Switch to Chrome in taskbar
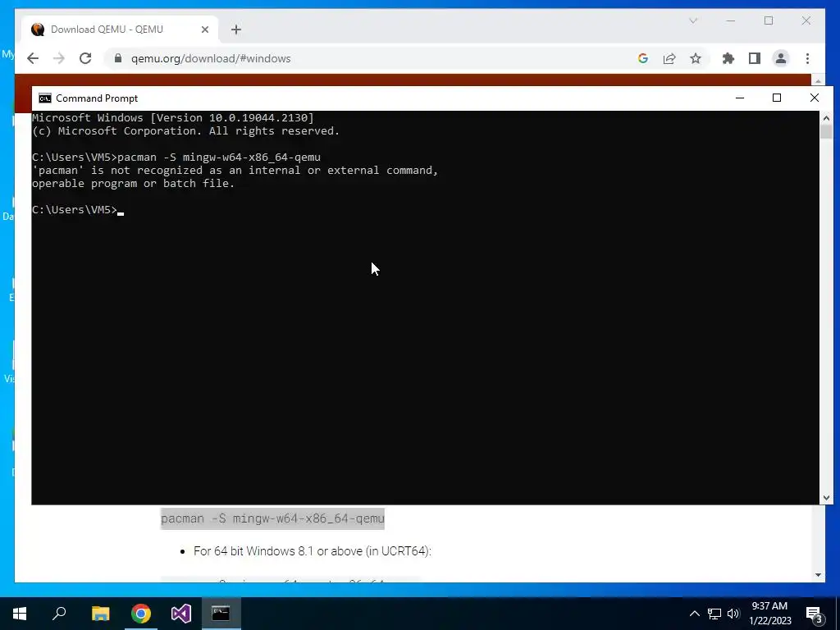Image resolution: width=840 pixels, height=630 pixels. click(x=141, y=614)
